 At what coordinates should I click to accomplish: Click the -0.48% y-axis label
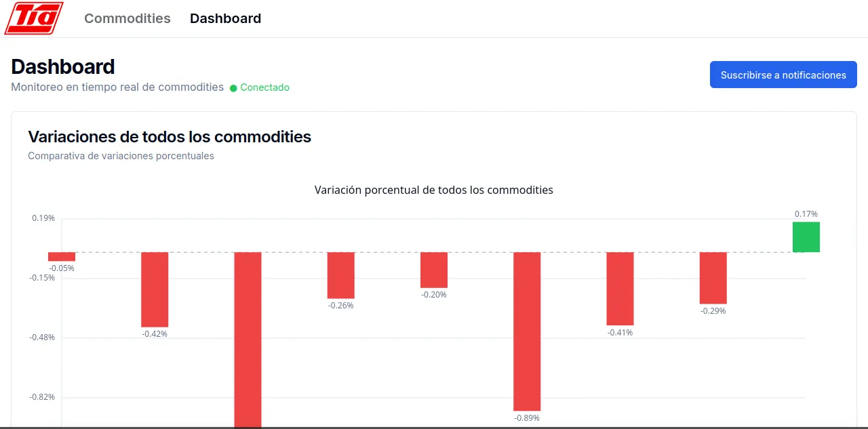pyautogui.click(x=43, y=338)
